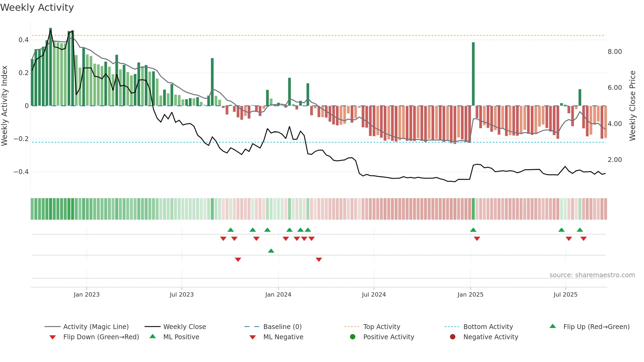Click the 8.00 price axis label
Image resolution: width=644 pixels, height=362 pixels.
615,51
